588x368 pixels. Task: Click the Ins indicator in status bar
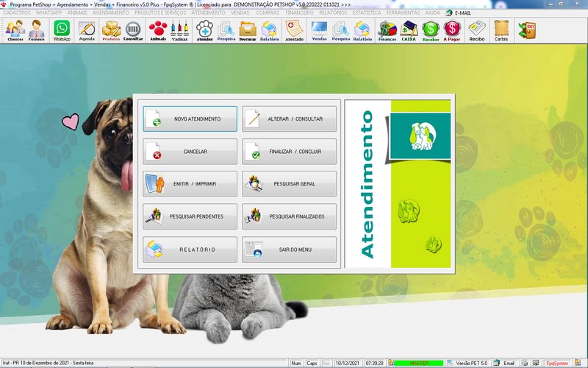[326, 363]
